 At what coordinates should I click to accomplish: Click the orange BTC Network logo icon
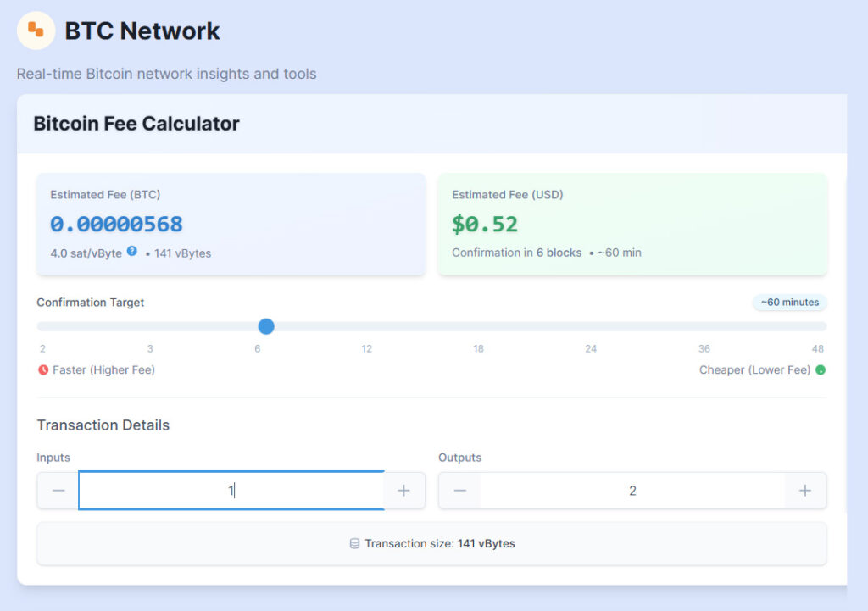(x=36, y=31)
